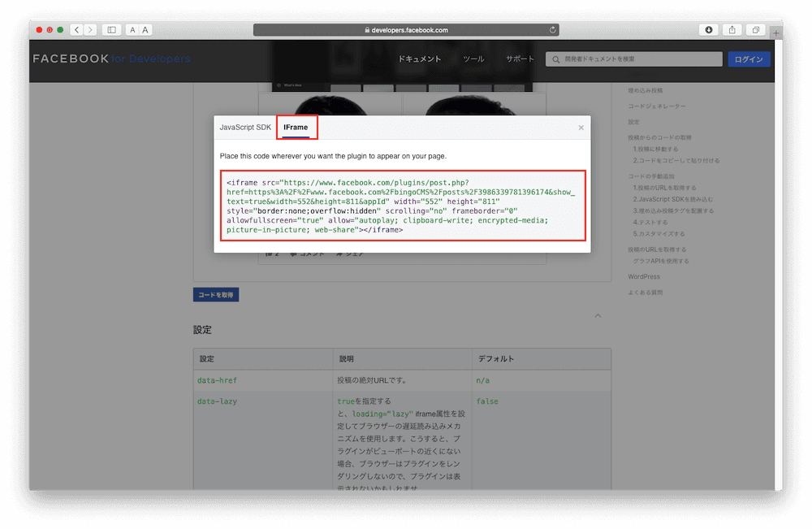The image size is (812, 529).
Task: Click the コードを取得 button
Action: click(216, 295)
